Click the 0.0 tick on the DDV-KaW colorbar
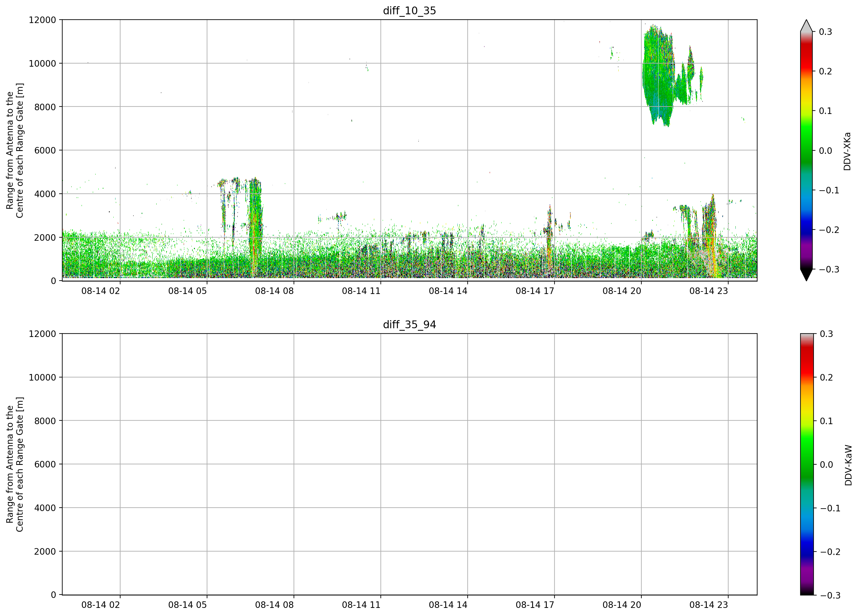Image resolution: width=859 pixels, height=616 pixels. 826,464
